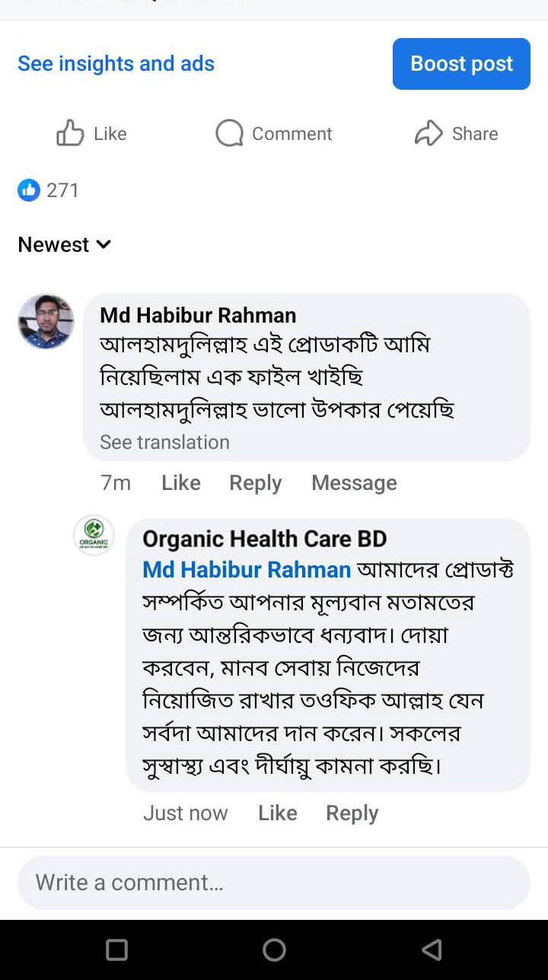Tap the Share arrow icon
Image resolution: width=548 pixels, height=980 pixels.
click(429, 134)
